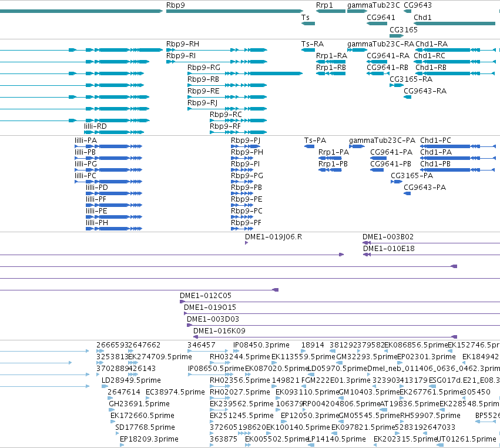This screenshot has height=448, width=500.
Task: Click the CG3165 gene label
Action: (x=404, y=30)
